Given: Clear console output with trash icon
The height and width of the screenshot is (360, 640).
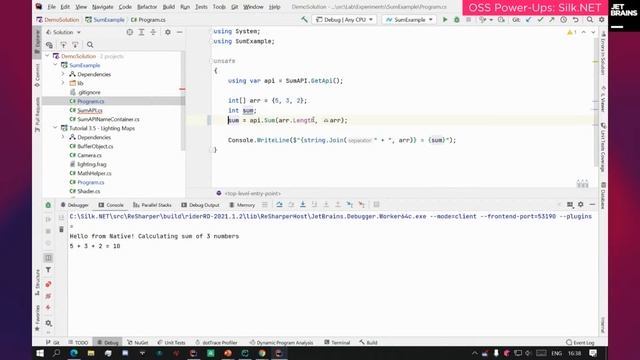Looking at the screenshot, I should [61, 230].
